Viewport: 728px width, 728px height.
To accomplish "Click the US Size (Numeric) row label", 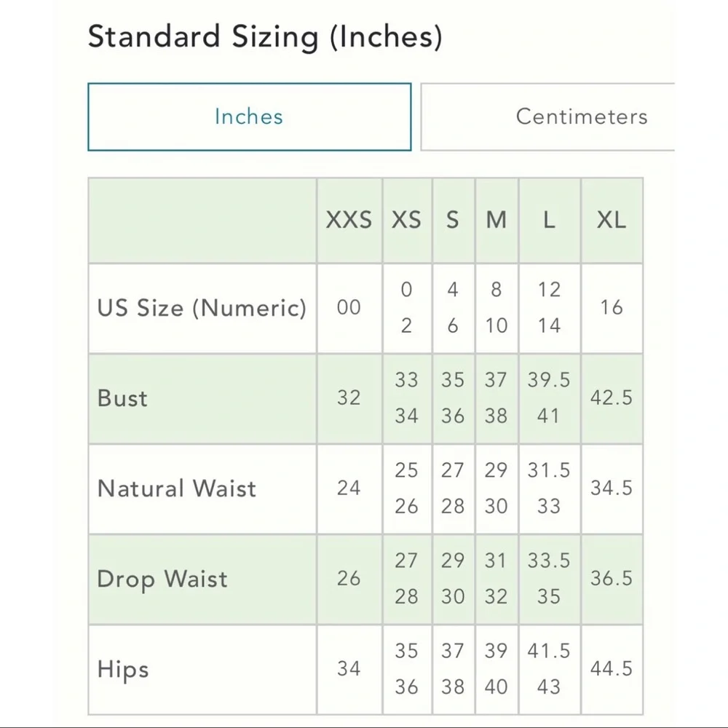I will [202, 308].
